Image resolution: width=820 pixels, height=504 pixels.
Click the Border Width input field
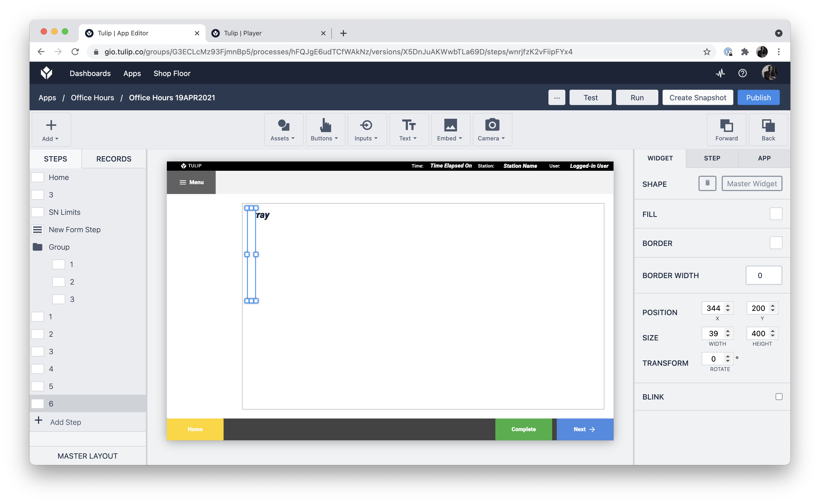point(763,275)
